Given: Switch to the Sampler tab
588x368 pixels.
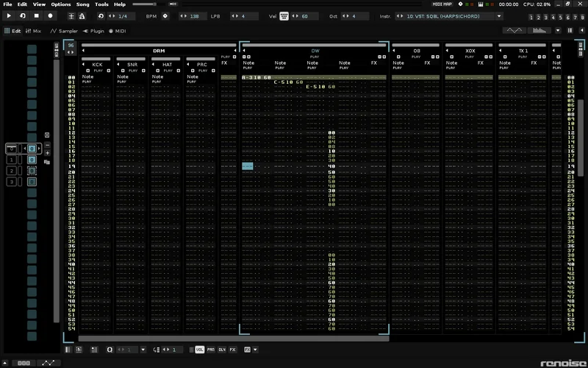Looking at the screenshot, I should (x=65, y=31).
